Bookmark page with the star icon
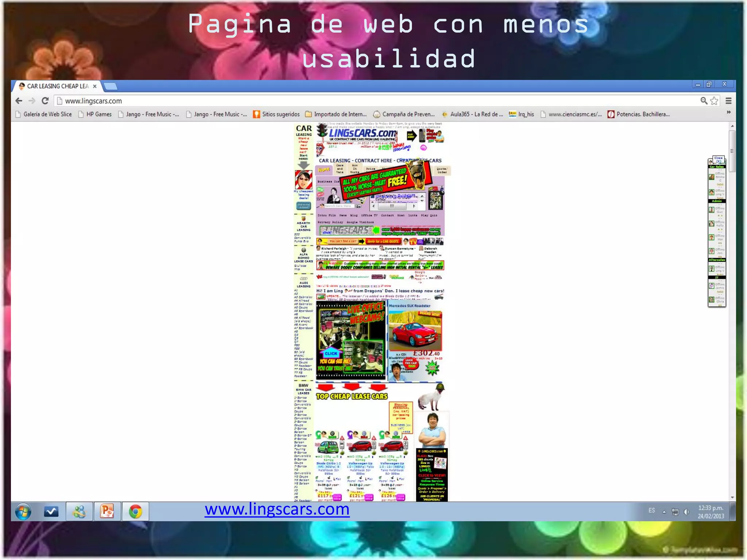 click(714, 101)
